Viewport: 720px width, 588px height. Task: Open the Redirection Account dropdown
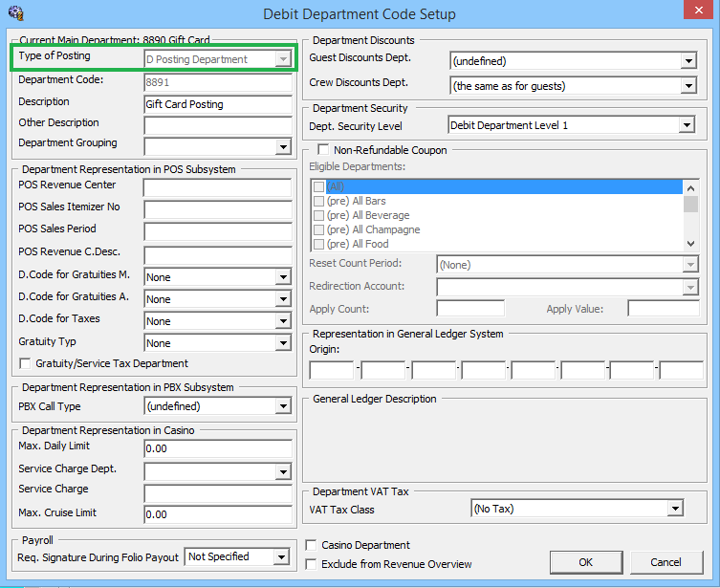click(x=690, y=287)
